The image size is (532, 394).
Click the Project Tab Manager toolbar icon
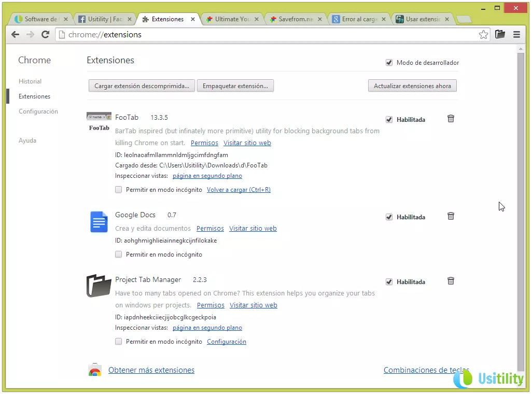[500, 35]
